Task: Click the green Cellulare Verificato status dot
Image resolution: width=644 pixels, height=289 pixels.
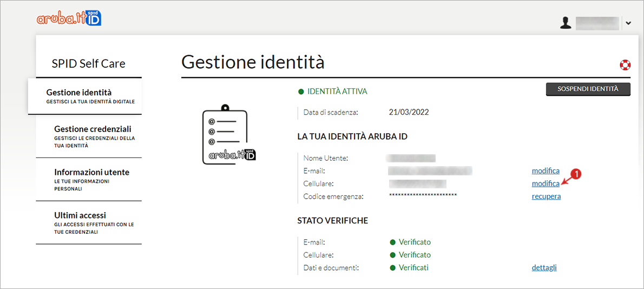Action: pos(393,255)
